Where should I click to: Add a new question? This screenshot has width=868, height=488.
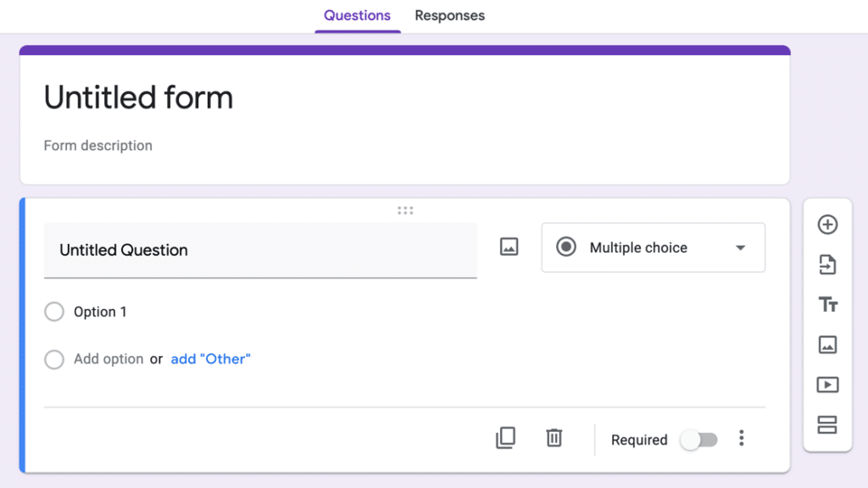828,225
